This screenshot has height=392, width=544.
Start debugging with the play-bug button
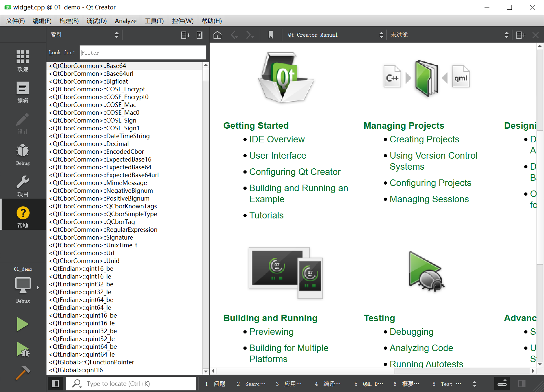[23, 349]
